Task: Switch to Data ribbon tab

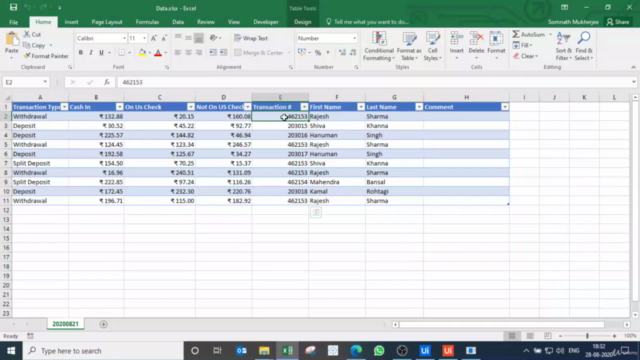Action: 178,22
